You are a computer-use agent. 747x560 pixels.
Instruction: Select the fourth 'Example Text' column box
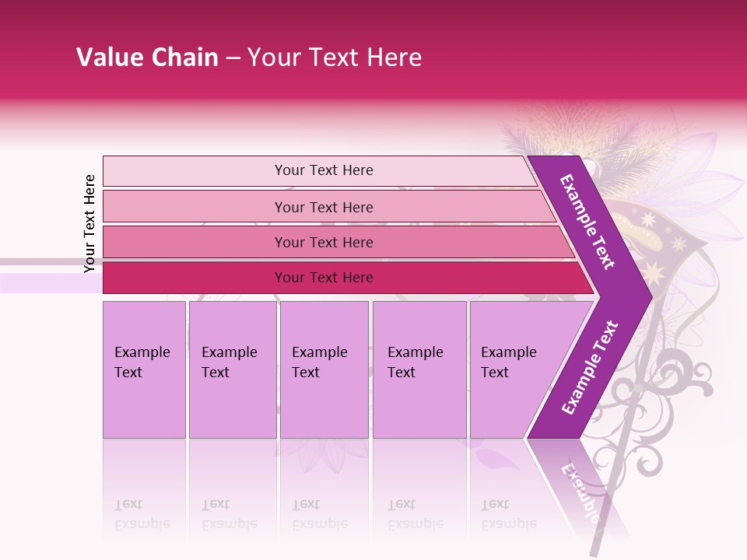pos(419,369)
